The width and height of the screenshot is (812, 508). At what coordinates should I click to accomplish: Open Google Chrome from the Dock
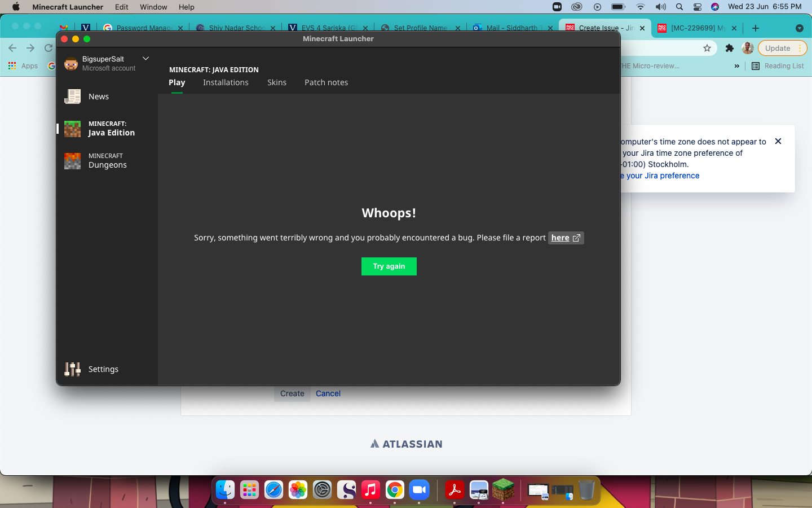pyautogui.click(x=395, y=489)
